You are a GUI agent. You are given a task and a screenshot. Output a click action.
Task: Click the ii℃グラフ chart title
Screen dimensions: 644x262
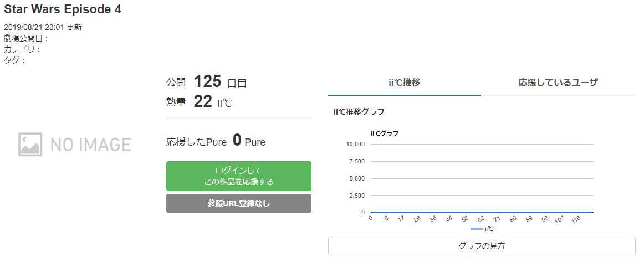[385, 133]
